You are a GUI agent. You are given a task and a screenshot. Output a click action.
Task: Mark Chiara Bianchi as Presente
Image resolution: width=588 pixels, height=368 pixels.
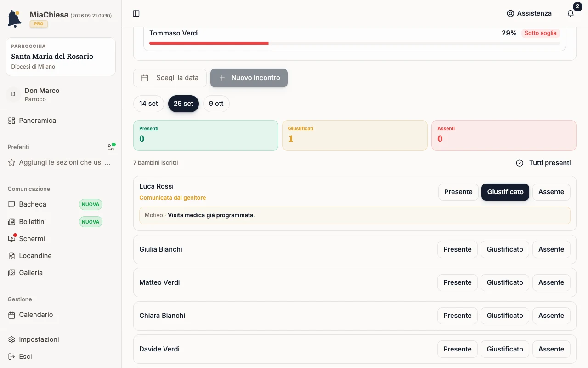pos(458,316)
